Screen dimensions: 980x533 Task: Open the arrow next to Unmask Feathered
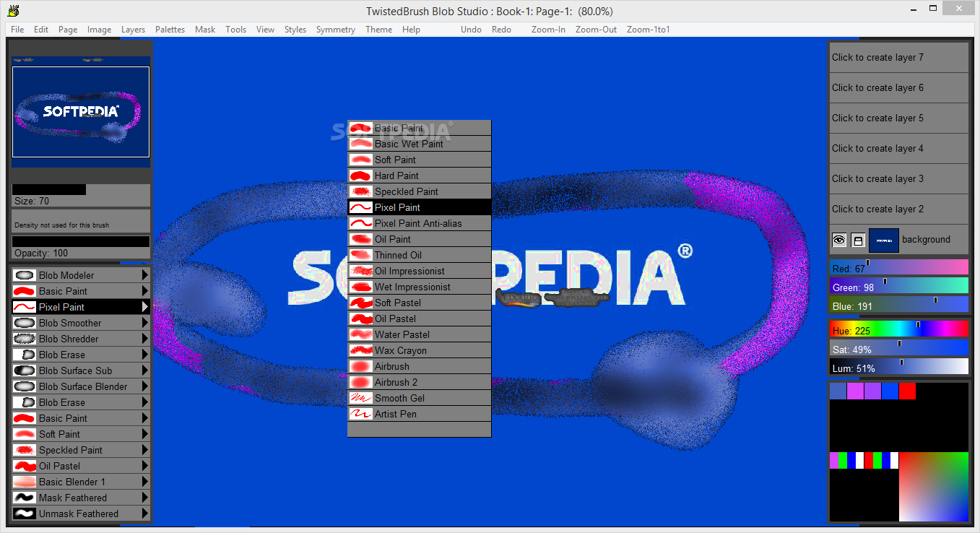point(145,513)
